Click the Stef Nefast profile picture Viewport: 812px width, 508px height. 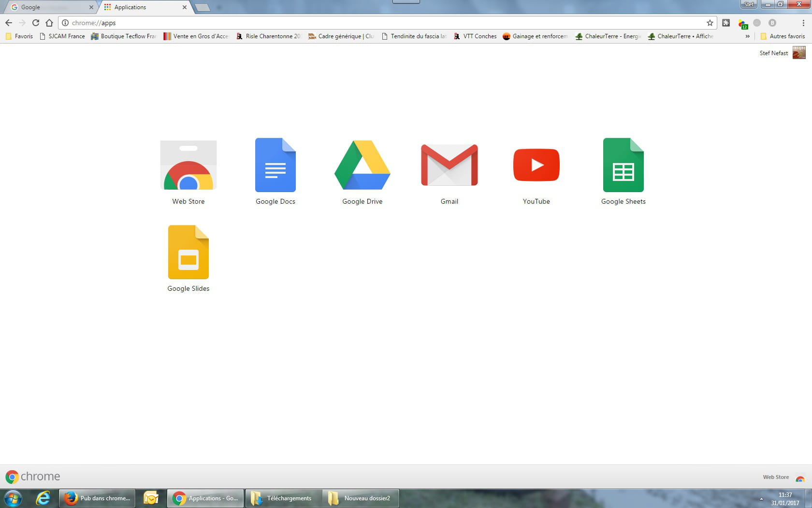pos(799,53)
